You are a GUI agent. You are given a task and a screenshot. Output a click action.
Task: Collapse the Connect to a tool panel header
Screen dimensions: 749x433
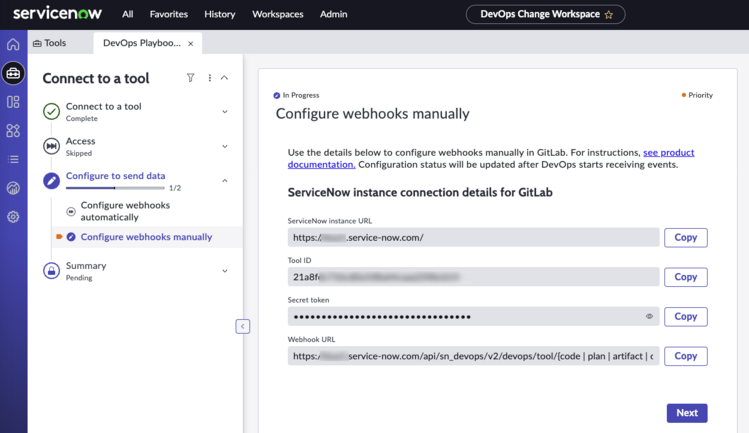225,78
